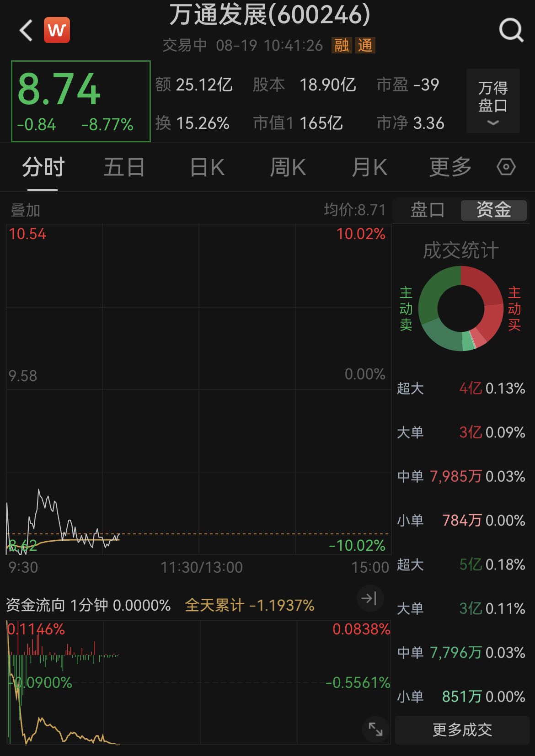Tap the orange 融 margin badge

coord(342,45)
